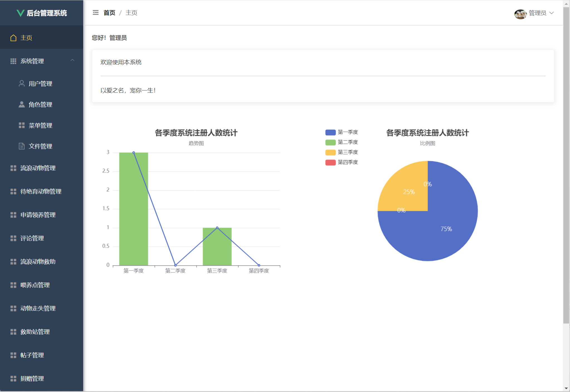This screenshot has width=570, height=392.
Task: Click the hamburger sidebar collapse icon
Action: pos(96,13)
